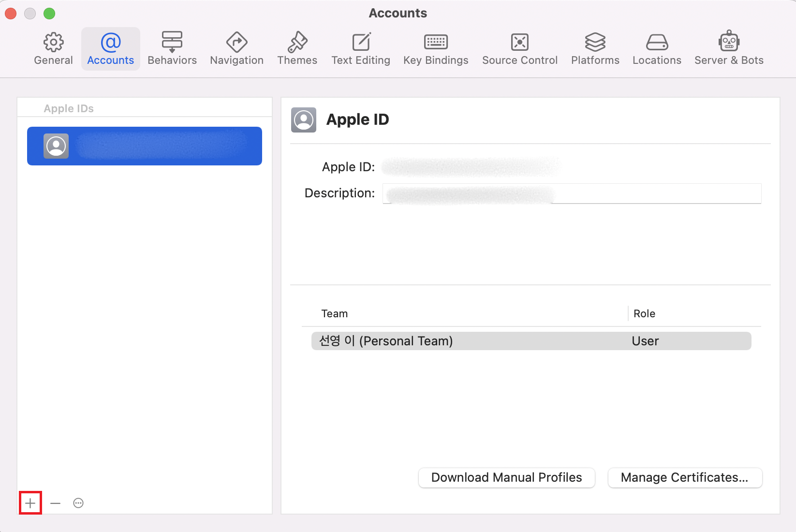Show Source Control preferences
The image size is (796, 532).
(x=520, y=49)
